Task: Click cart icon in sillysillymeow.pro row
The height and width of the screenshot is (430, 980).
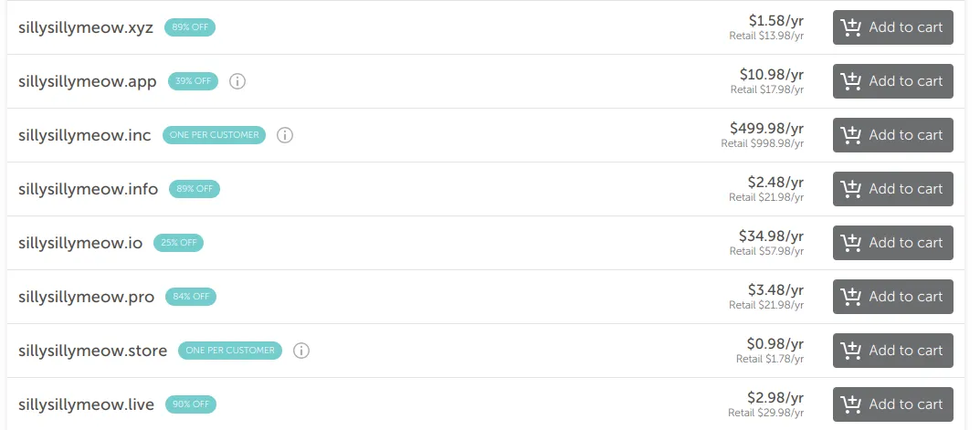Action: [x=850, y=297]
